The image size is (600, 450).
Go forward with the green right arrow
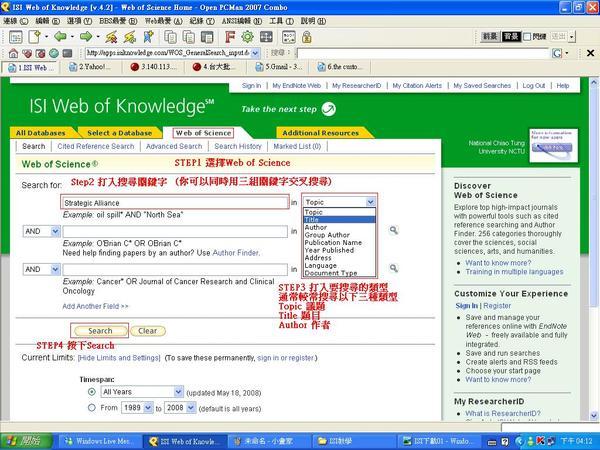[86, 37]
